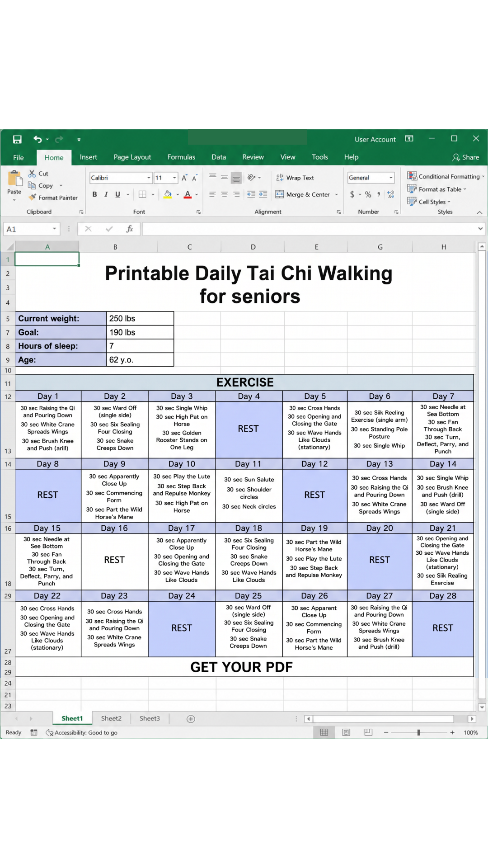Open the Font Color dropdown arrow
The width and height of the screenshot is (488, 868).
197,195
